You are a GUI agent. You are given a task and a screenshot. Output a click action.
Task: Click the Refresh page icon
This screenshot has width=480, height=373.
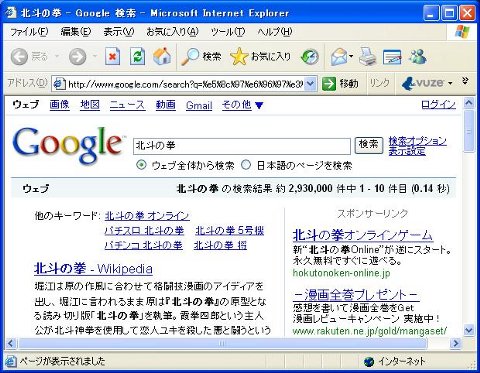click(x=137, y=56)
